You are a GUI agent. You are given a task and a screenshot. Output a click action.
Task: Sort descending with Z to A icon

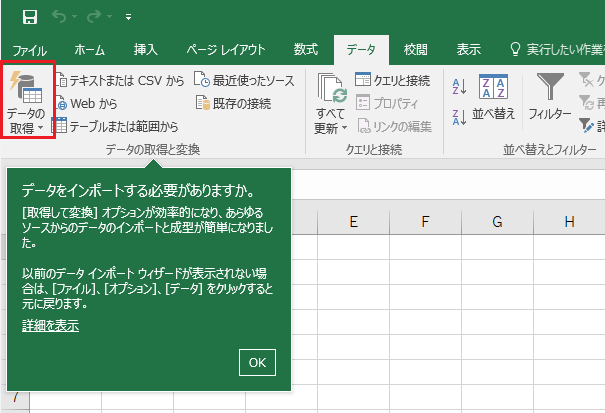point(459,117)
